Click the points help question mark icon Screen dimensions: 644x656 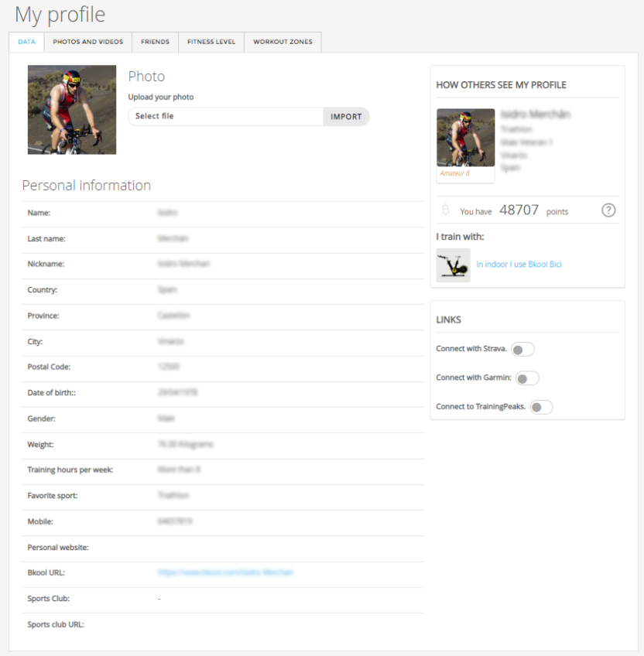(608, 210)
